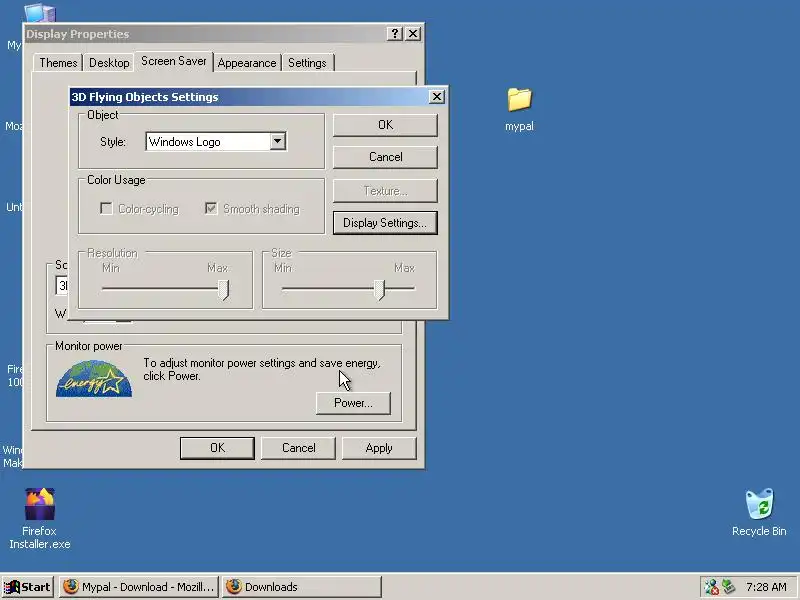This screenshot has width=800, height=600.
Task: Click the Size slider thumb
Action: [x=379, y=289]
